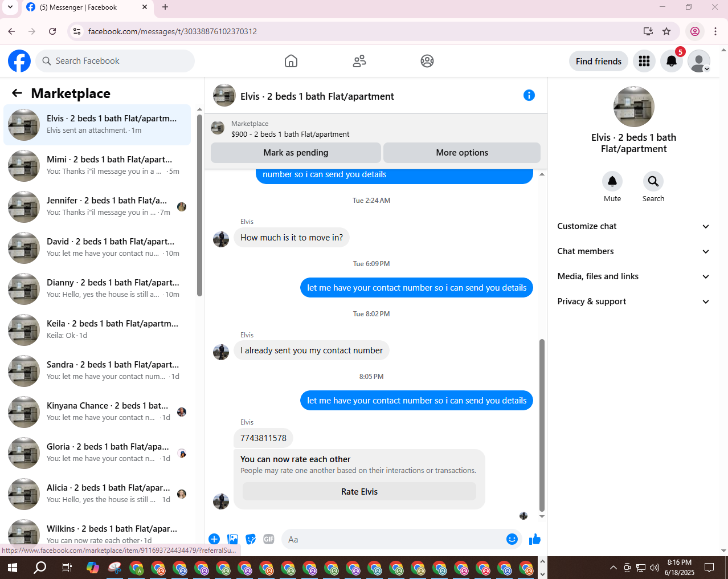Screen dimensions: 728x579
Task: Click "How much is it to move in?" message
Action: pyautogui.click(x=292, y=238)
